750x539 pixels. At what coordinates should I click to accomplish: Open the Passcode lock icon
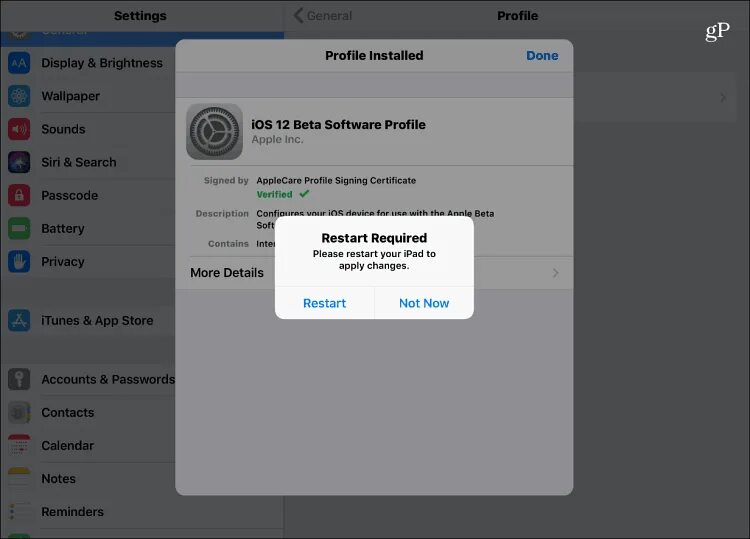(19, 195)
